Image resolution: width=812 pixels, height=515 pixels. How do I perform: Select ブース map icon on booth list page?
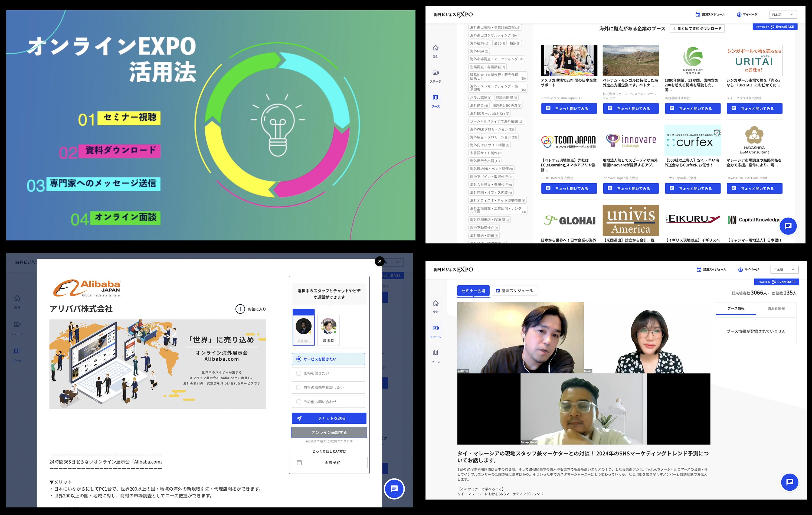tap(436, 97)
